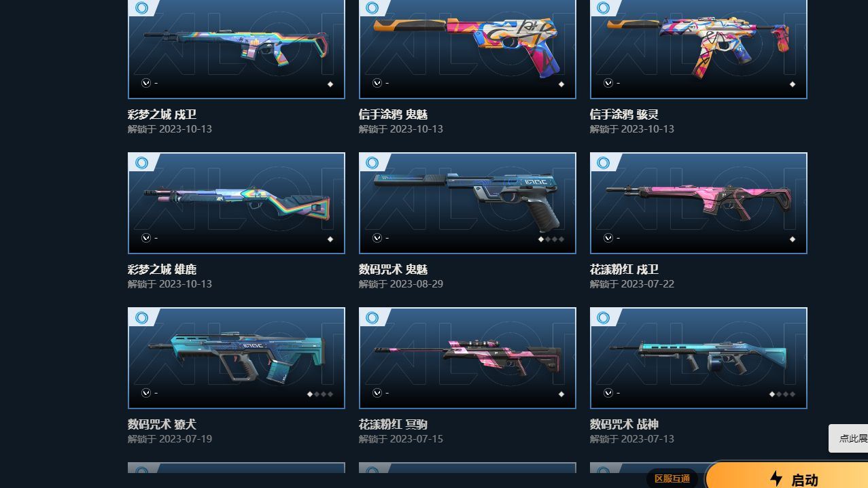Click the 区服互通 badge
868x488 pixels.
point(672,478)
